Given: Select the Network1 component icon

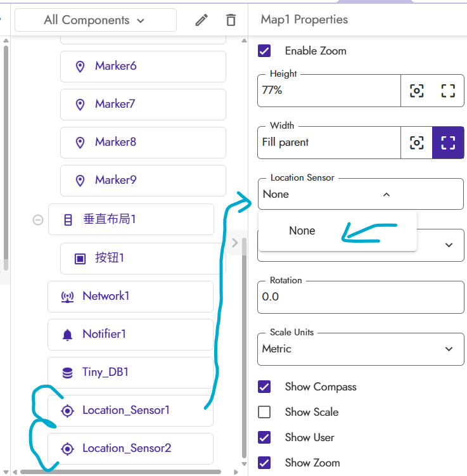Looking at the screenshot, I should coord(67,297).
